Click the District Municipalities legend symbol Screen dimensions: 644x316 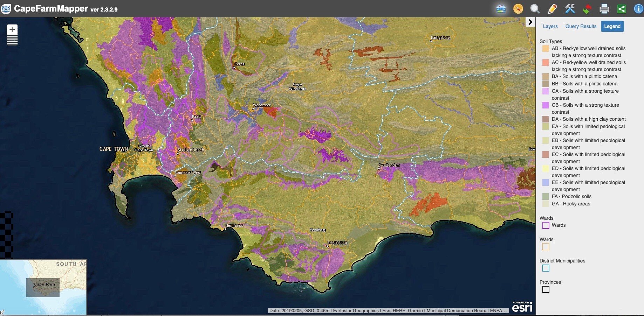546,268
